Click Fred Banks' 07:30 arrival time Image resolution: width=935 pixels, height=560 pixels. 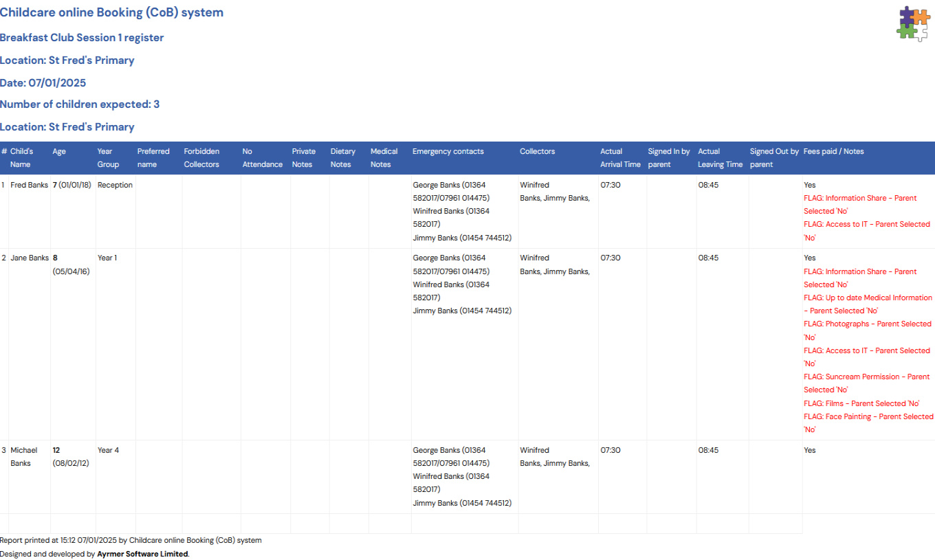click(x=610, y=186)
